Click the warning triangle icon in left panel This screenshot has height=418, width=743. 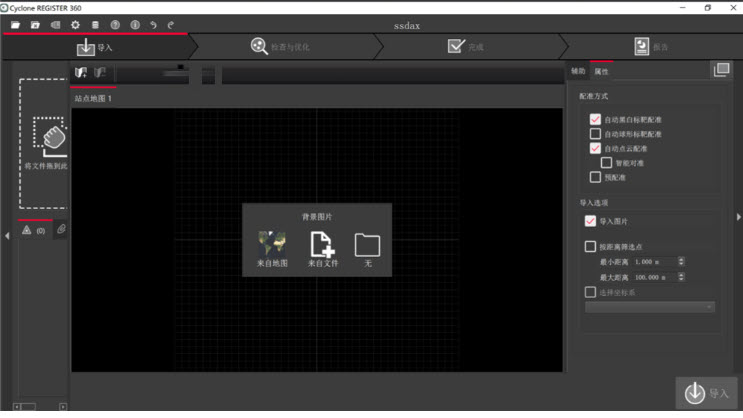[27, 230]
